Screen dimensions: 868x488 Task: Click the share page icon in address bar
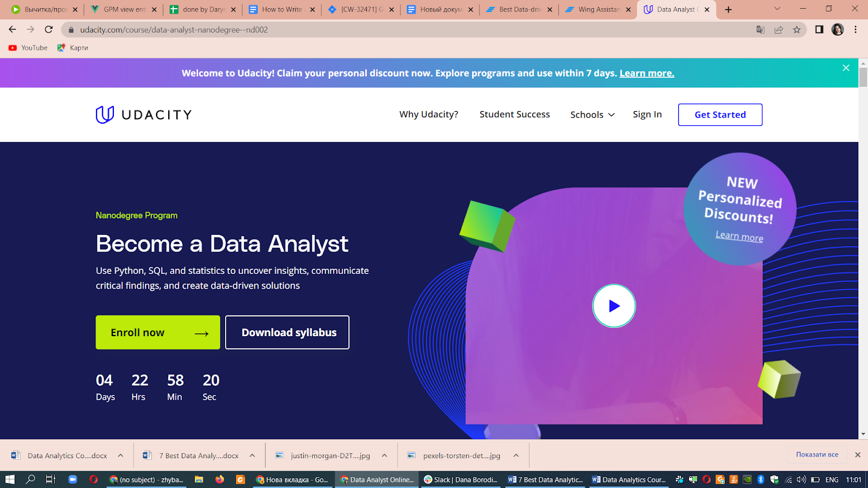[778, 30]
